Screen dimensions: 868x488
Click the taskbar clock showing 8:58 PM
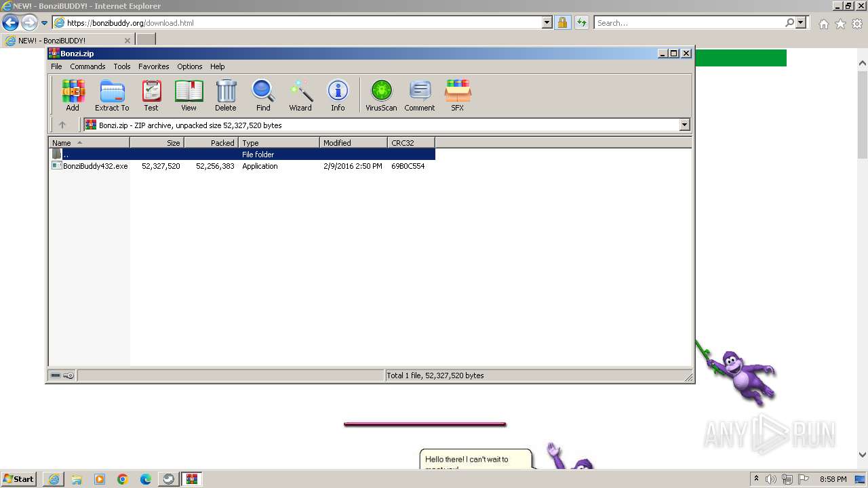tap(833, 479)
